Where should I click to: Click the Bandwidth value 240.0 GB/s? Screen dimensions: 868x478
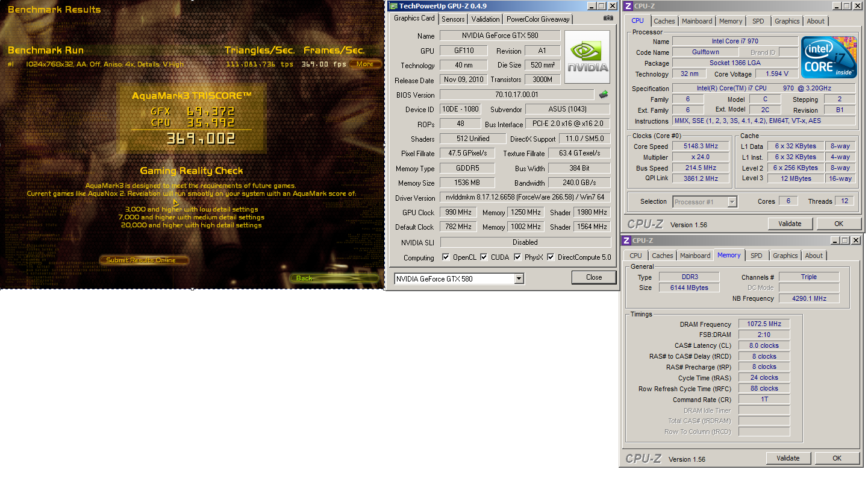tap(579, 183)
